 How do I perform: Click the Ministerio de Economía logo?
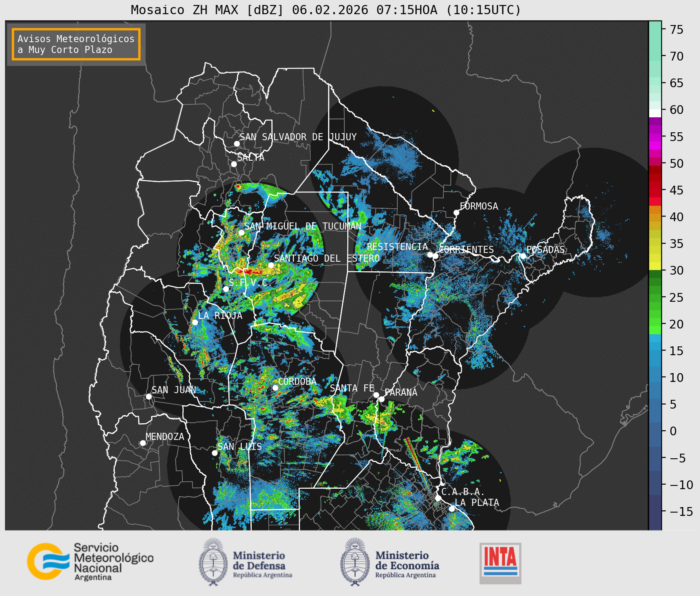pyautogui.click(x=389, y=562)
